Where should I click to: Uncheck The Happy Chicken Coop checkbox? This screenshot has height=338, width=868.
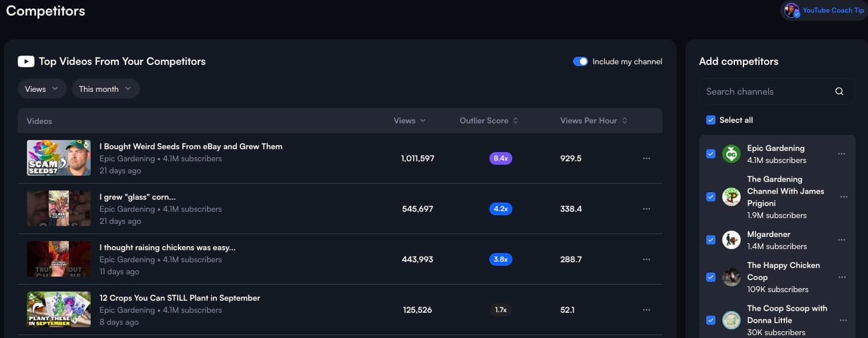point(711,277)
